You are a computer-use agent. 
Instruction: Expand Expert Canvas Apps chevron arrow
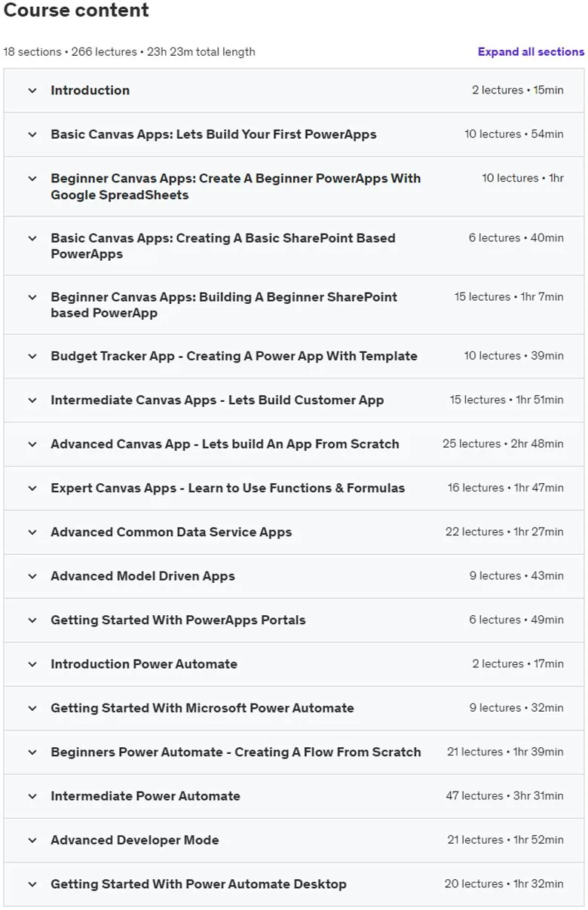[32, 488]
